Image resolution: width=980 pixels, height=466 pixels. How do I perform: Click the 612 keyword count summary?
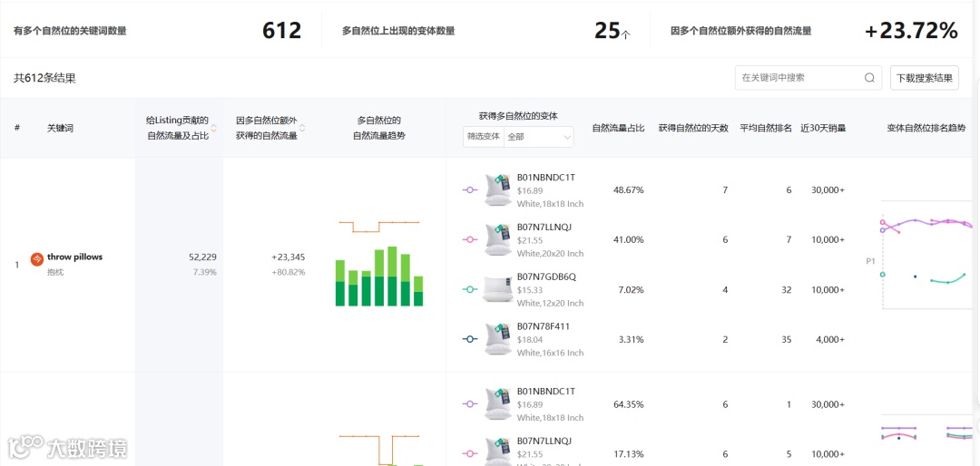[281, 31]
